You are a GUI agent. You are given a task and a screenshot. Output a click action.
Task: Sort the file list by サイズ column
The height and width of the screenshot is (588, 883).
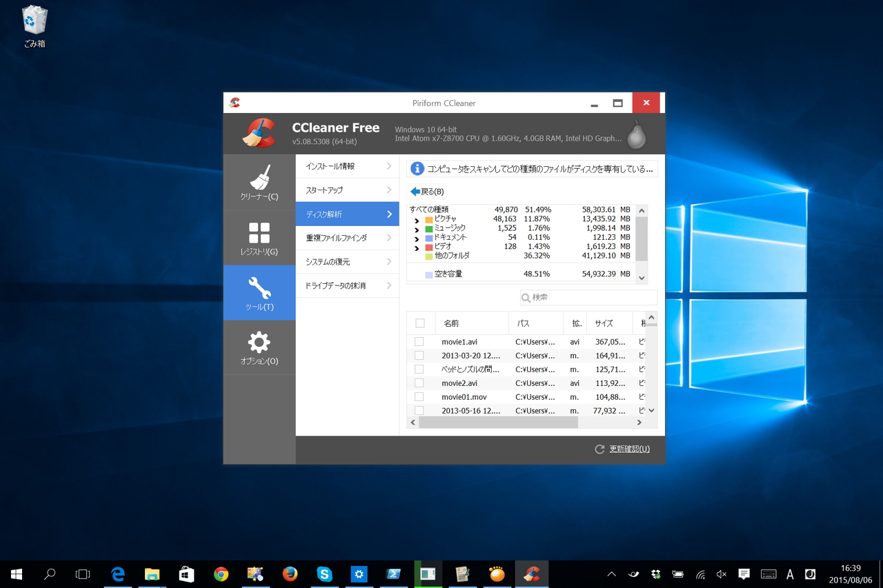tap(609, 323)
